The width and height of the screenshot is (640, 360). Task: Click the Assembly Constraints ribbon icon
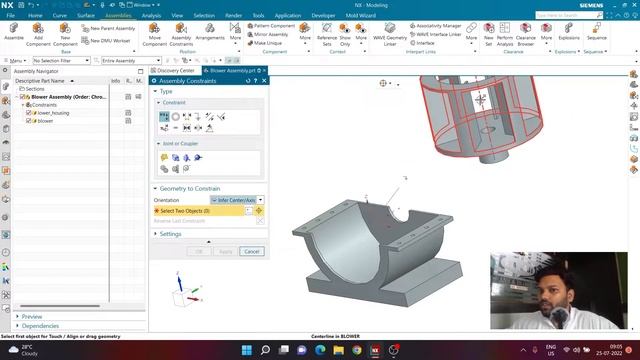pyautogui.click(x=181, y=34)
